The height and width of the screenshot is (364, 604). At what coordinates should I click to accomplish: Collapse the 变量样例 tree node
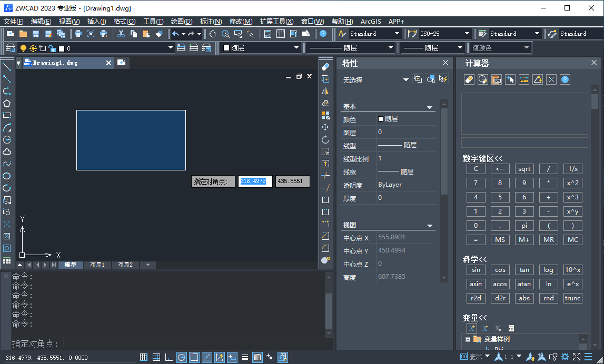(x=468, y=339)
